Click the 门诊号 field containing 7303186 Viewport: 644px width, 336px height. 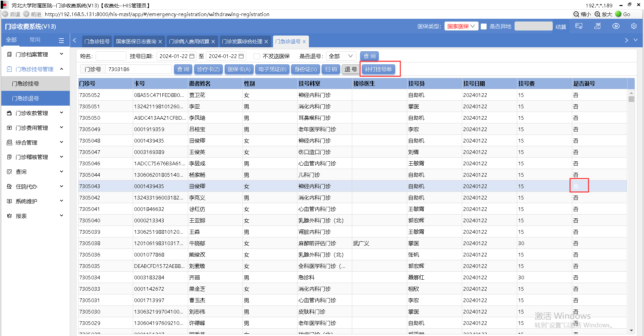138,69
